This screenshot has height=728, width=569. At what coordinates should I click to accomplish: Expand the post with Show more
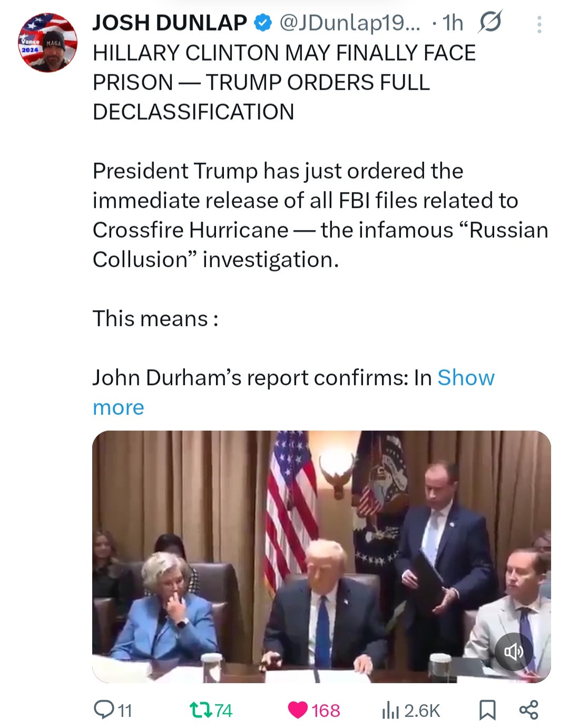tap(466, 378)
